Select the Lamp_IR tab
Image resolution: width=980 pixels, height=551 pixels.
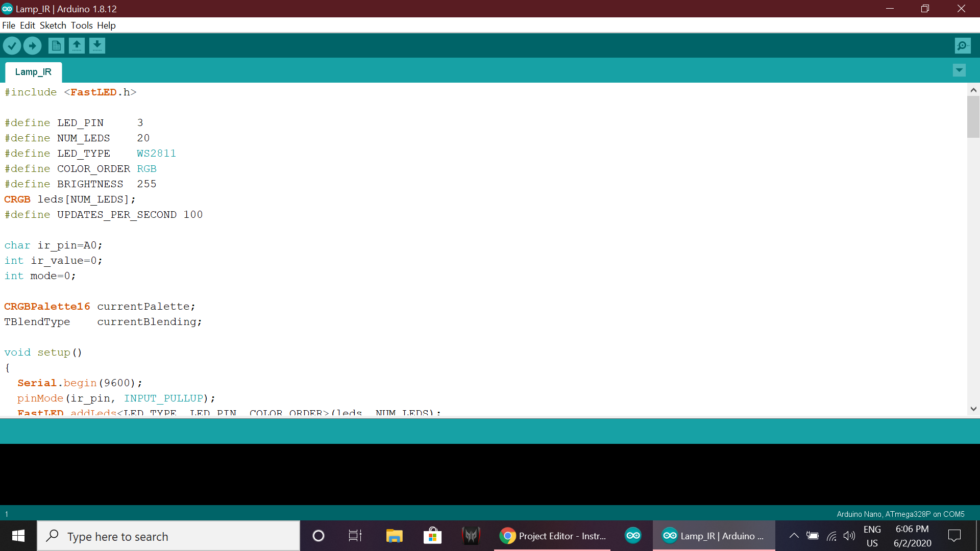pos(33,72)
